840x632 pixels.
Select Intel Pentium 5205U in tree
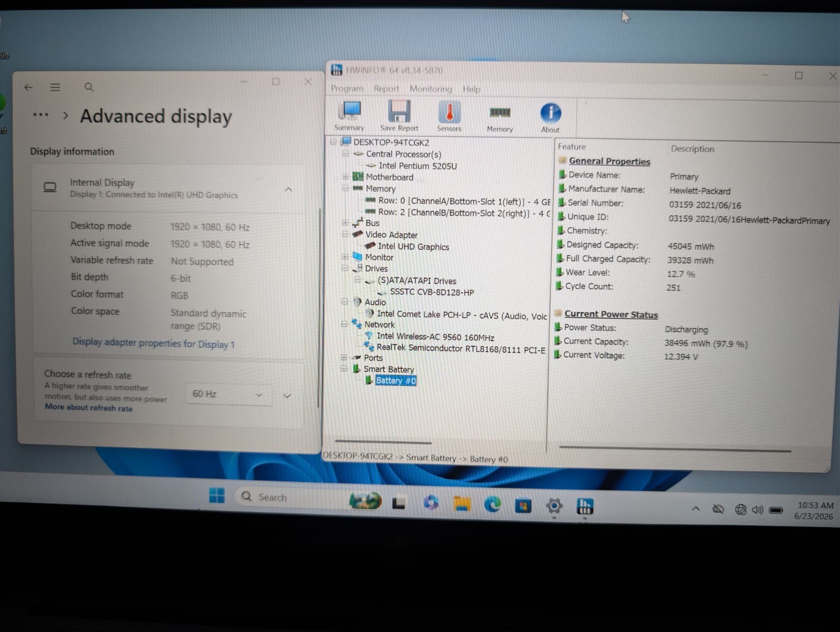417,166
